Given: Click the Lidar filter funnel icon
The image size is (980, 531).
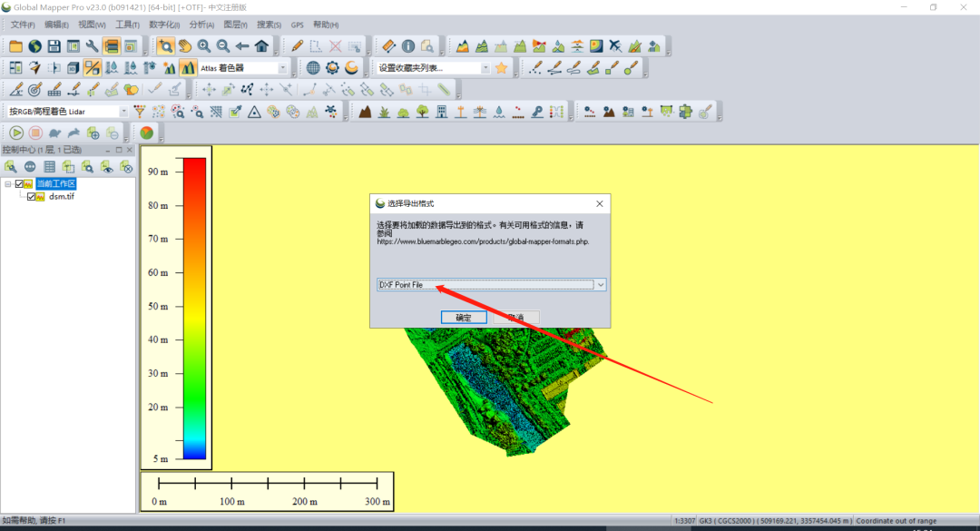Looking at the screenshot, I should [140, 112].
